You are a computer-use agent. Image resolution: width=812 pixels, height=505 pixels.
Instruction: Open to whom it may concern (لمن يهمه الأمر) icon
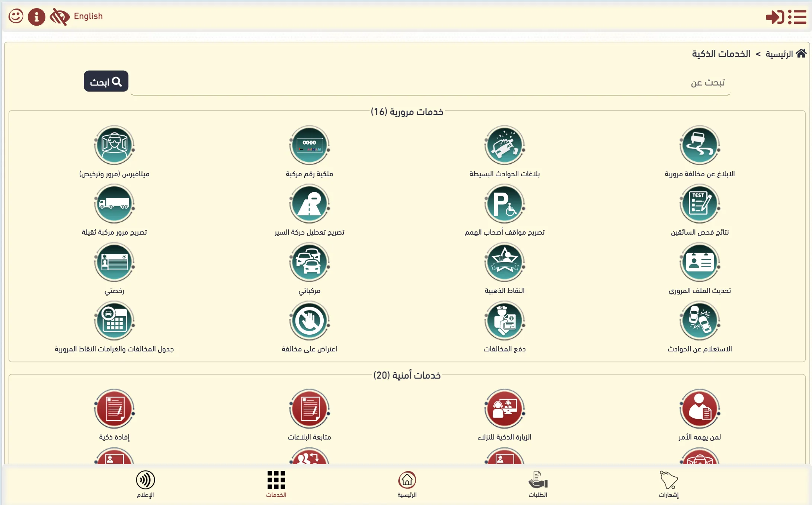point(700,409)
